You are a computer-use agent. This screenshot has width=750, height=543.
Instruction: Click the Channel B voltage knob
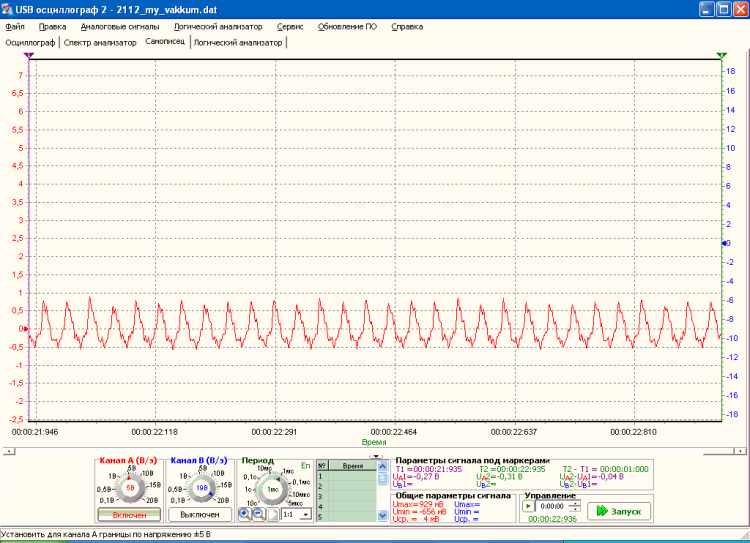pos(201,488)
